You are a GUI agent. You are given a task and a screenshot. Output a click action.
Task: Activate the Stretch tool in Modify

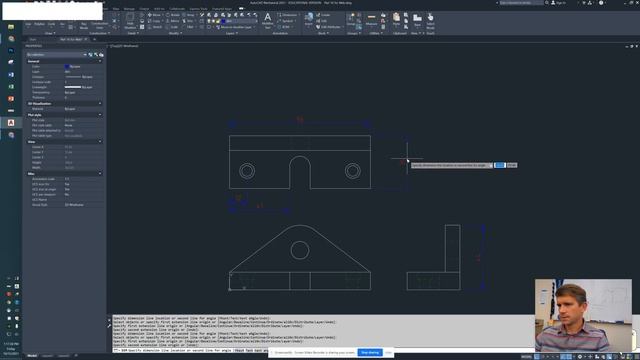point(155,27)
